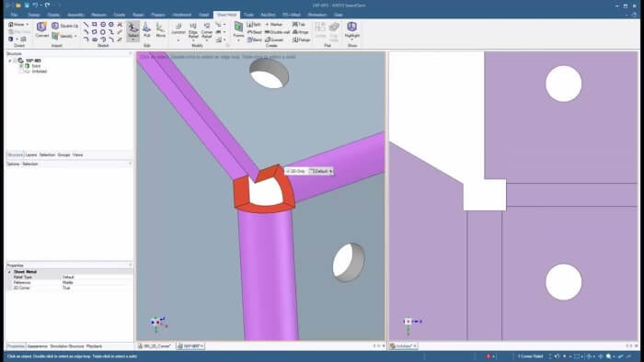Click the axis triad in the 3D view
The width and height of the screenshot is (644, 362).
(158, 323)
